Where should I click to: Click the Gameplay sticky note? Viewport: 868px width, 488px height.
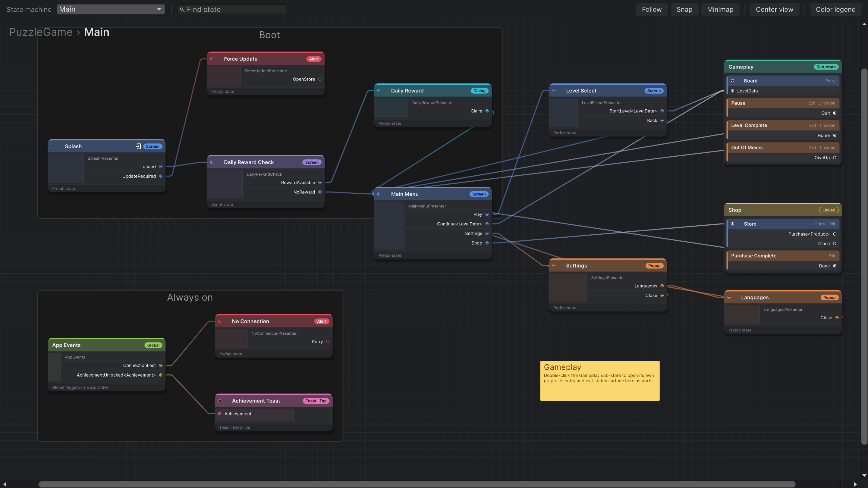(600, 381)
